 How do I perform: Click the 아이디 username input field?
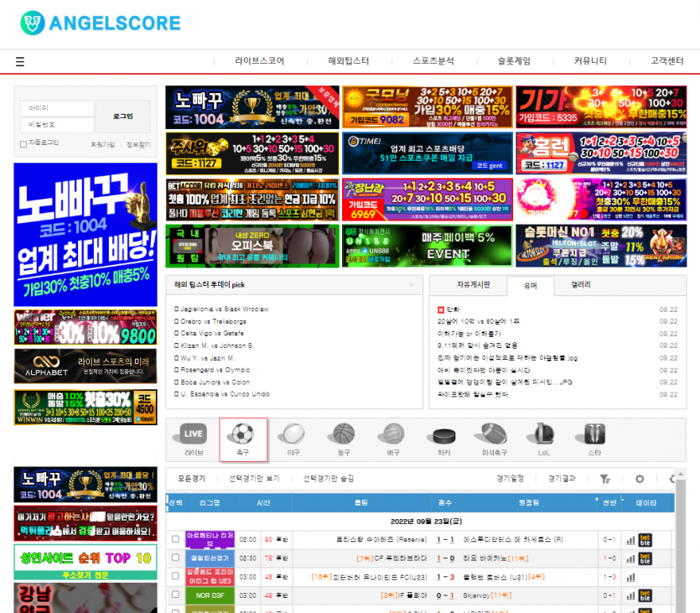click(57, 109)
